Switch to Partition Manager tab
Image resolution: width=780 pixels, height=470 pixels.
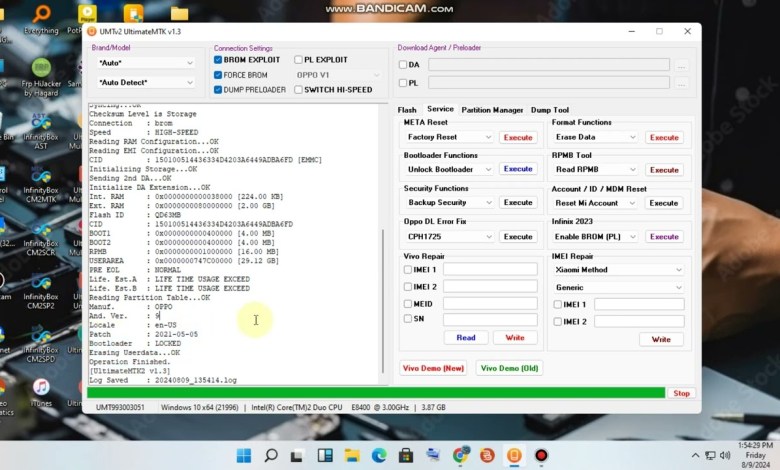(x=492, y=110)
